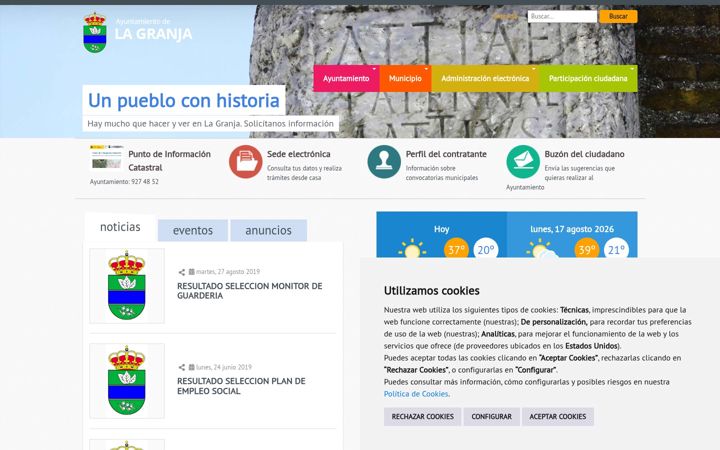This screenshot has width=720, height=450.
Task: Click 'Hay mucho que hacer y ver' banner text
Action: [x=210, y=124]
